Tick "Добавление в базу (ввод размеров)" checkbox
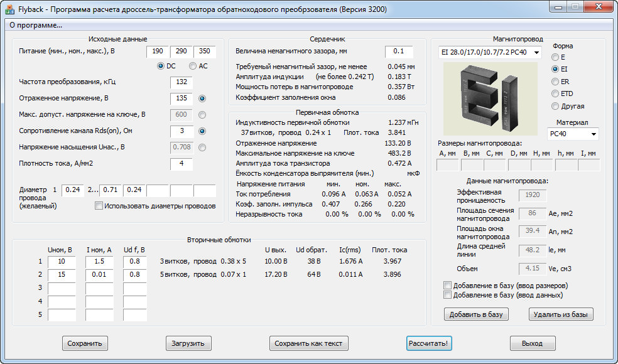 [447, 286]
